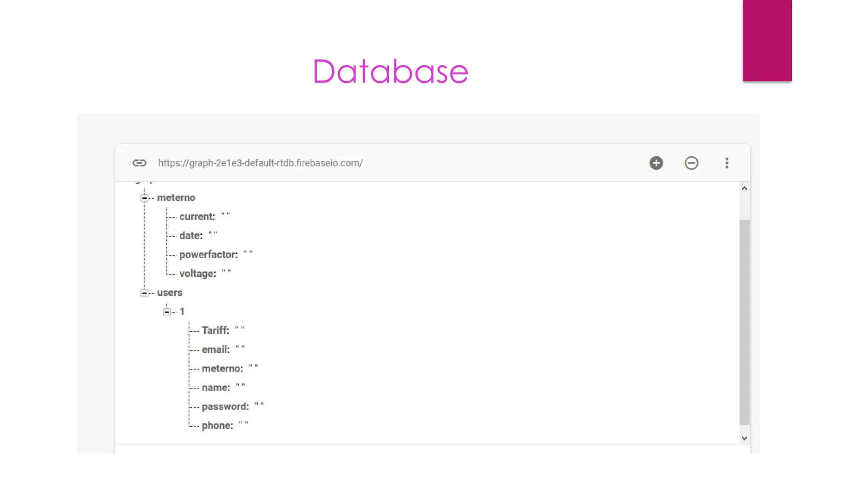Edit the empty value of password
The height and width of the screenshot is (488, 868).
pos(259,405)
